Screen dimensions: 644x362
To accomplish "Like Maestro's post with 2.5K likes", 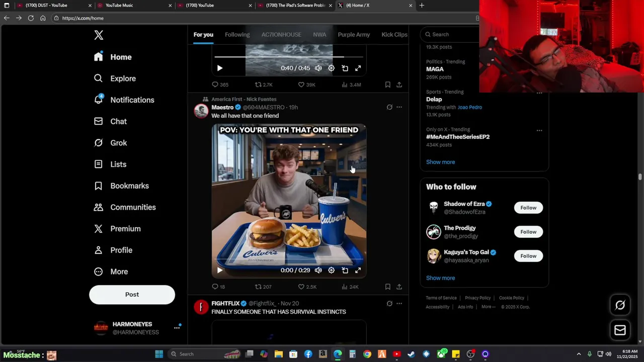I will pos(307,287).
